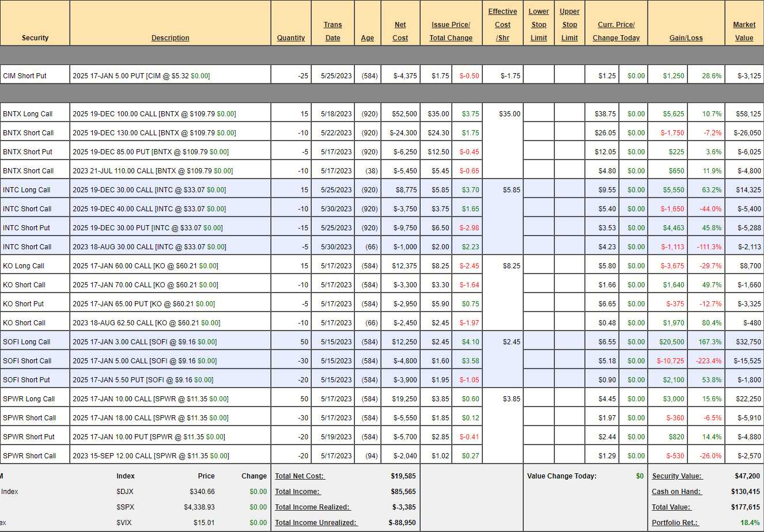Click the Cash on Hand label
The image size is (764, 532).
(676, 492)
